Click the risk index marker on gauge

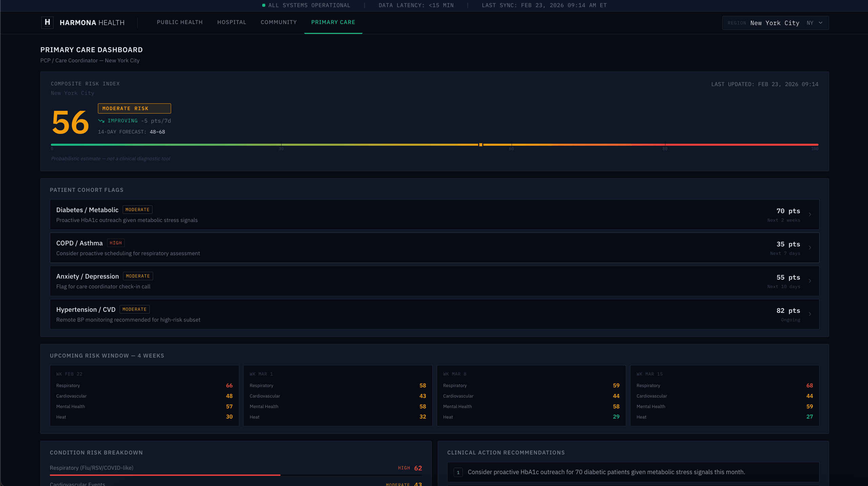480,145
